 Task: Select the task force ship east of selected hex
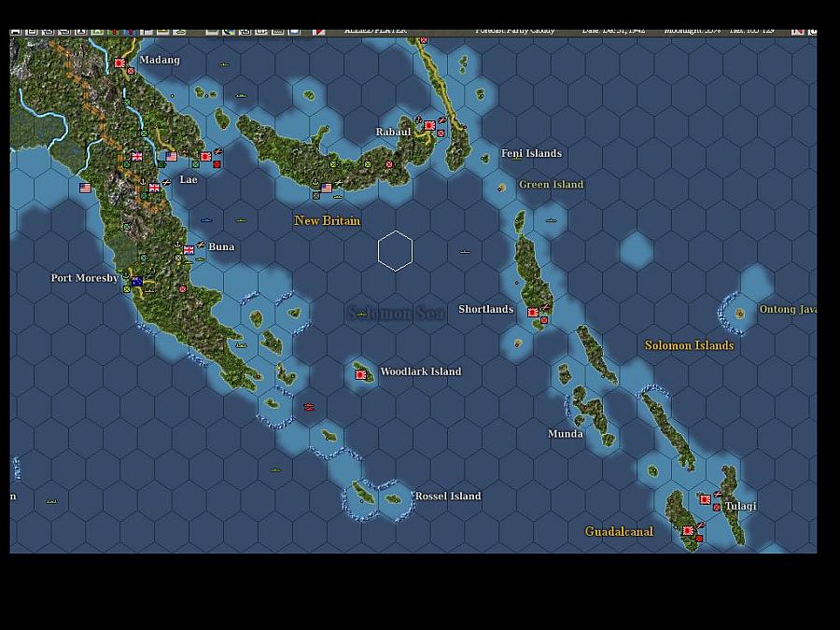coord(465,252)
